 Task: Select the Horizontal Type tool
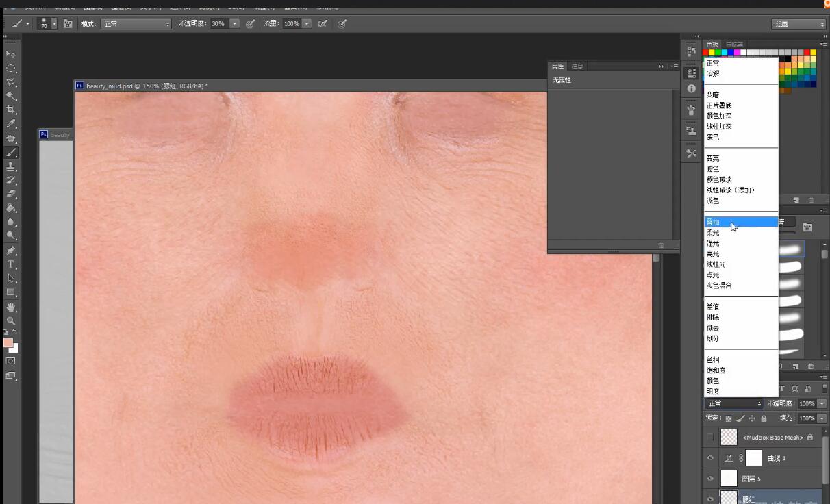click(x=11, y=264)
